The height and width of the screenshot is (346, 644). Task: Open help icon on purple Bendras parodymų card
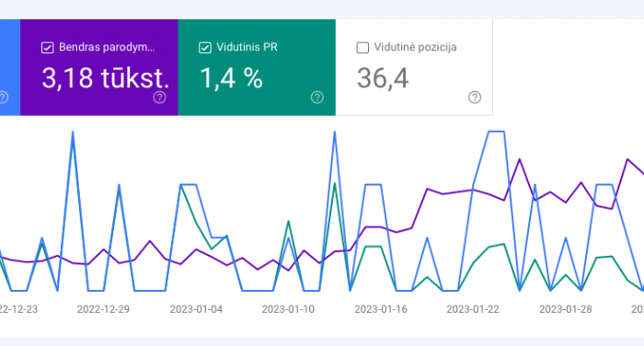click(159, 98)
